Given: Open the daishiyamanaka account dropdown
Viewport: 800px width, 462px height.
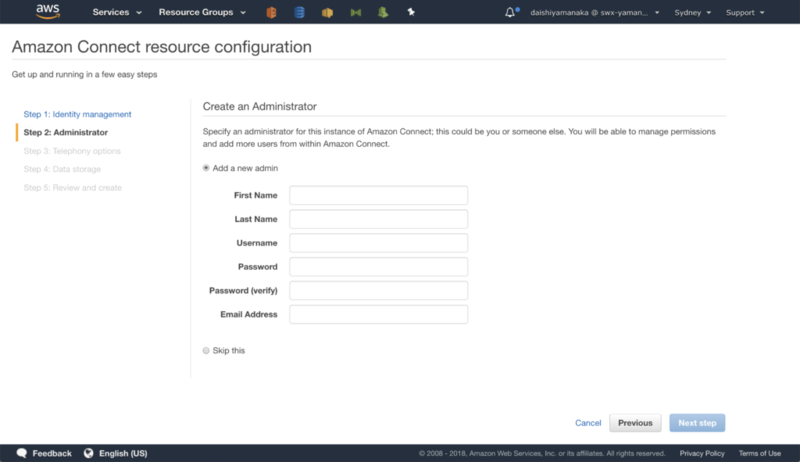Looking at the screenshot, I should click(594, 12).
